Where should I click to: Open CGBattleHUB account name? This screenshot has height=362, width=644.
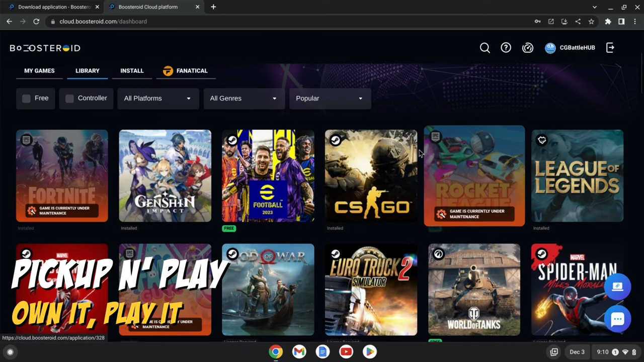(577, 48)
